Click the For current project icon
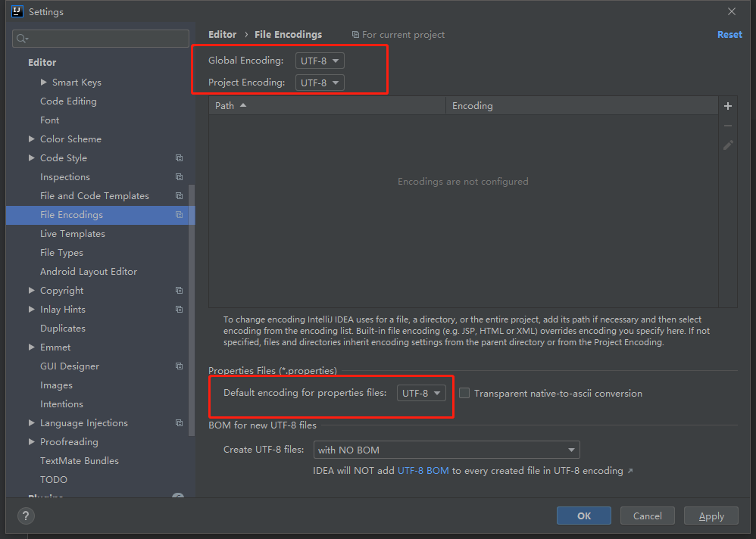 point(355,35)
